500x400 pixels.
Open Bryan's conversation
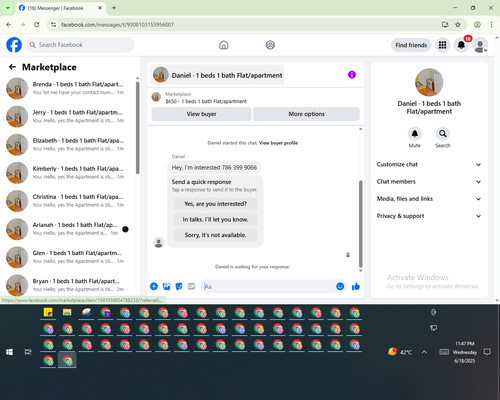(68, 285)
